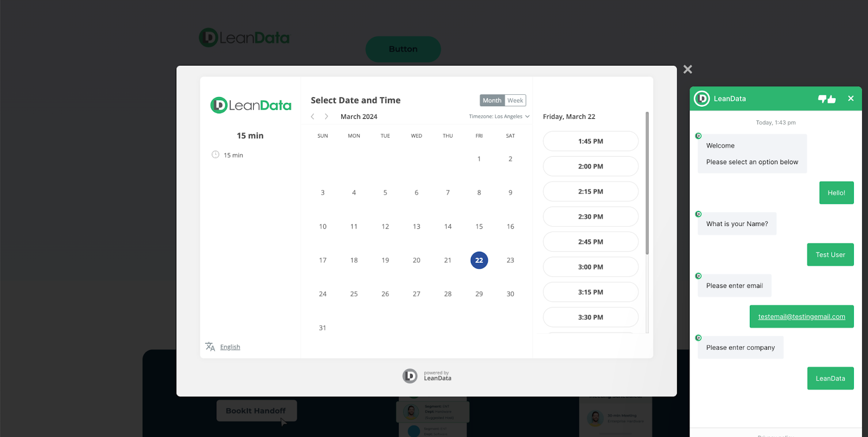Go to previous month arrow
The height and width of the screenshot is (437, 868).
click(x=313, y=117)
